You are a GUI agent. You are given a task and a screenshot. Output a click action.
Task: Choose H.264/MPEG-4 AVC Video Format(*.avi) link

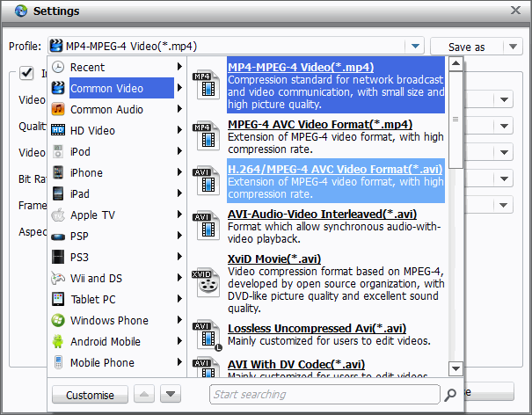click(335, 169)
